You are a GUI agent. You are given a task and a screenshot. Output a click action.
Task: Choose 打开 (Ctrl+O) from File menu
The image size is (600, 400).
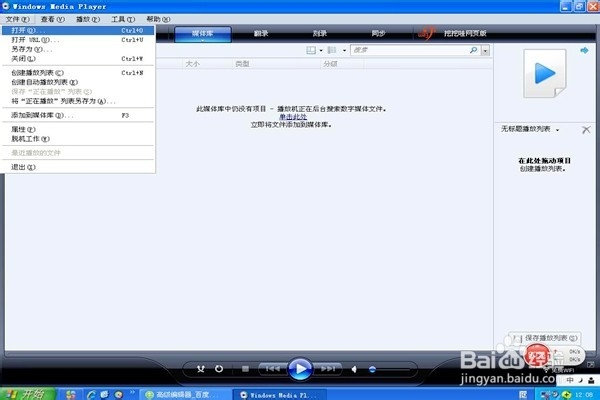pos(78,30)
